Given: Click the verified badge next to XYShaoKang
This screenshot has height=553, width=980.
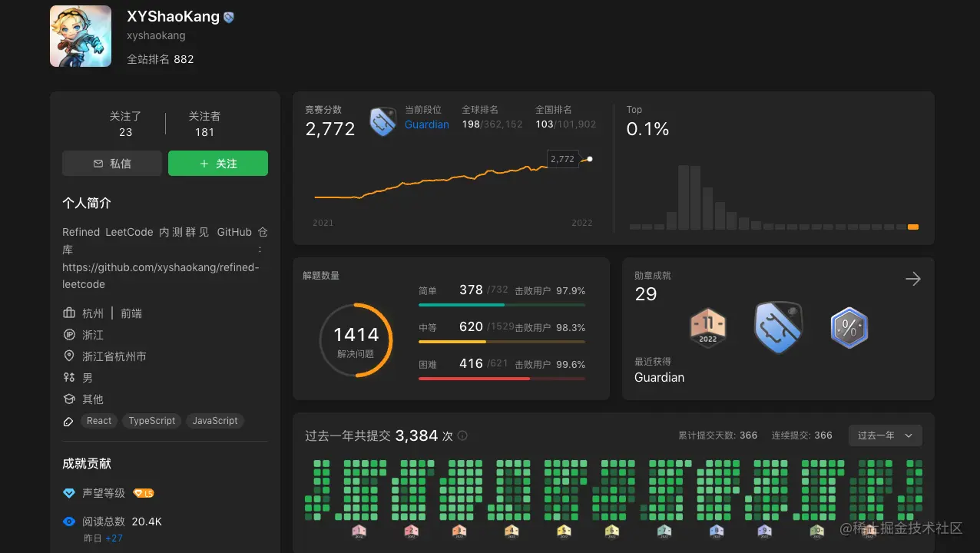Looking at the screenshot, I should pos(229,17).
